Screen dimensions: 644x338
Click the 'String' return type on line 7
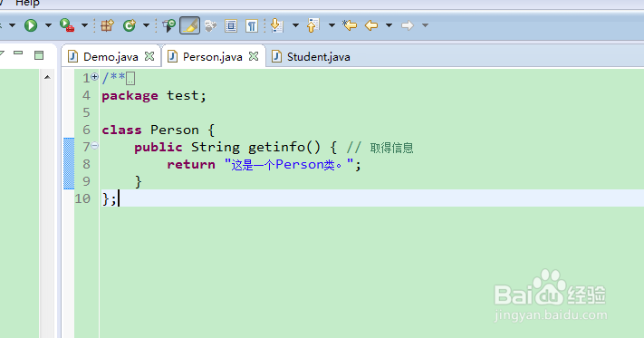(216, 148)
